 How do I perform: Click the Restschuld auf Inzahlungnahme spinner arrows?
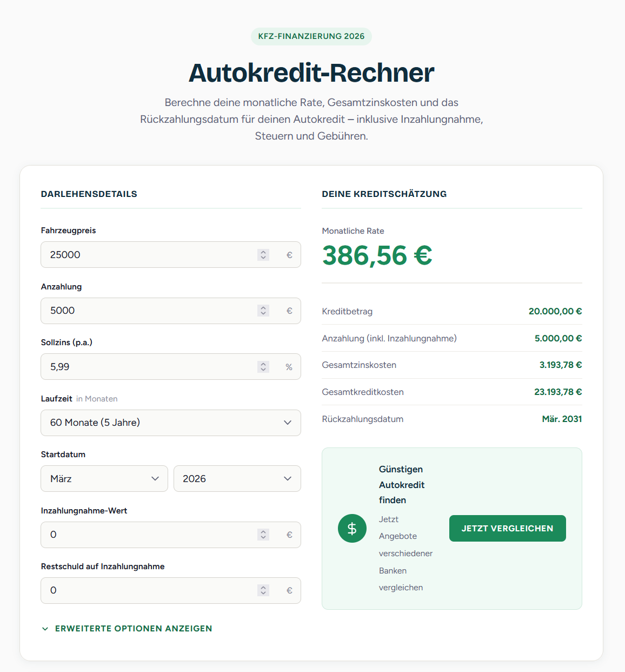(x=263, y=590)
